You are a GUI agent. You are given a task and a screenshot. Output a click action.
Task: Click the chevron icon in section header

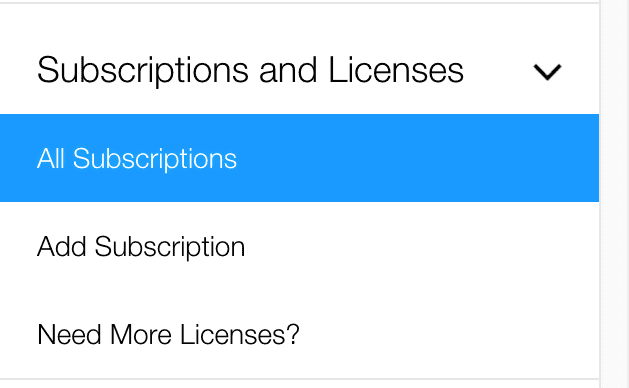pos(547,72)
